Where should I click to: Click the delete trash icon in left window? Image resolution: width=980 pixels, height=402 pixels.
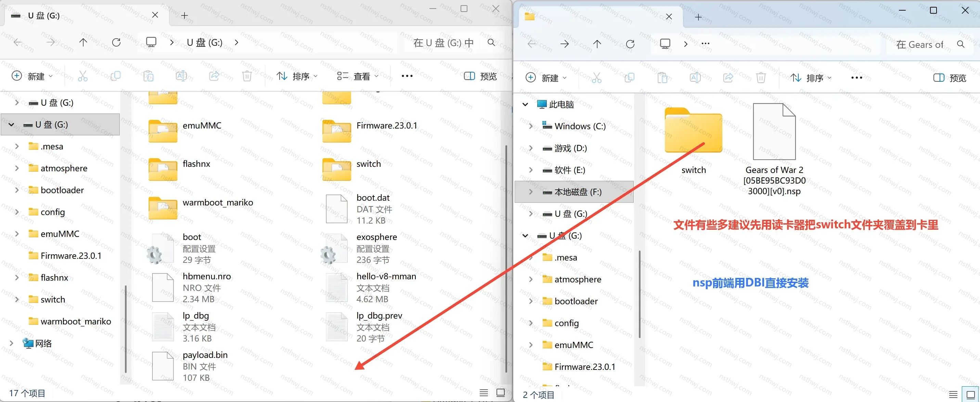(247, 76)
